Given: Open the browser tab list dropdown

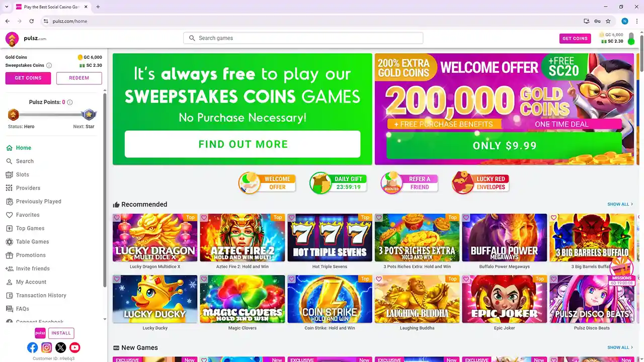Looking at the screenshot, I should (7, 7).
